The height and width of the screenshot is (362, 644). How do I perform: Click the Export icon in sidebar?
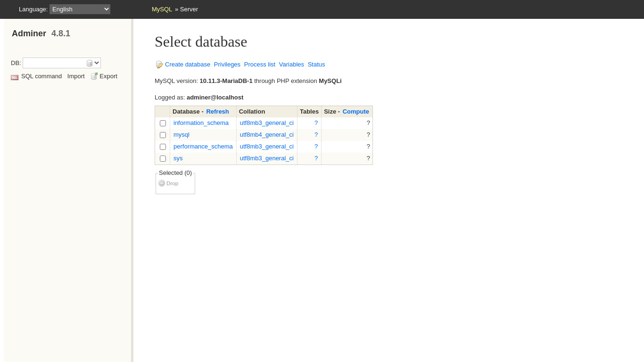pos(94,76)
